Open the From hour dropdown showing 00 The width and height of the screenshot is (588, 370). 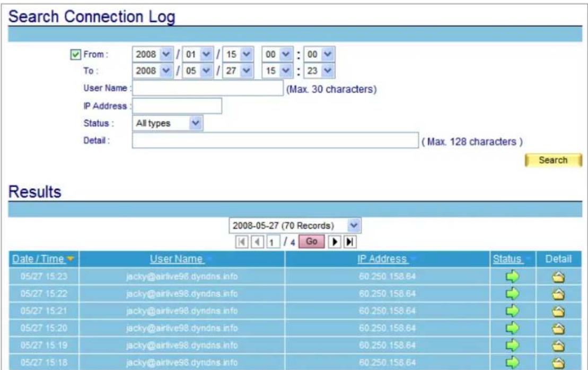click(277, 55)
